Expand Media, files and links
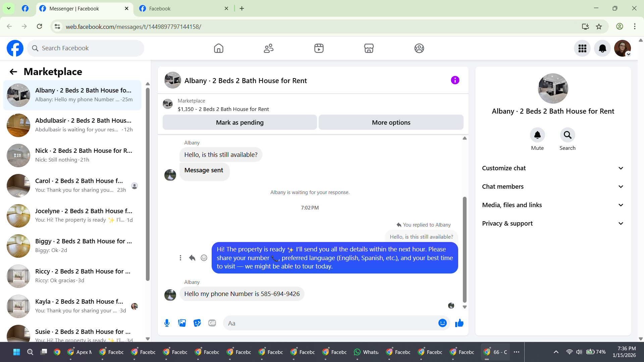The width and height of the screenshot is (644, 362). pyautogui.click(x=553, y=205)
